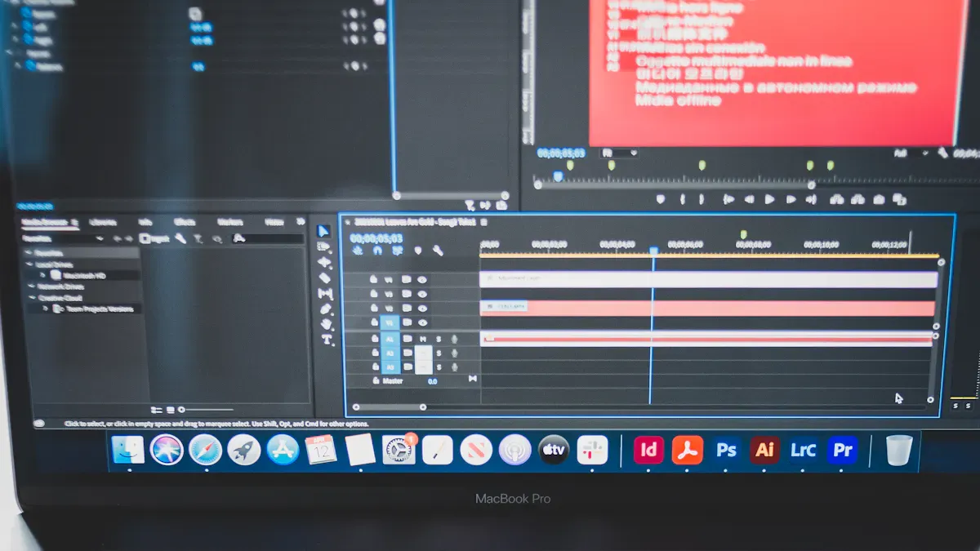The height and width of the screenshot is (551, 980).
Task: Toggle the Ingest checkbox
Action: [144, 239]
